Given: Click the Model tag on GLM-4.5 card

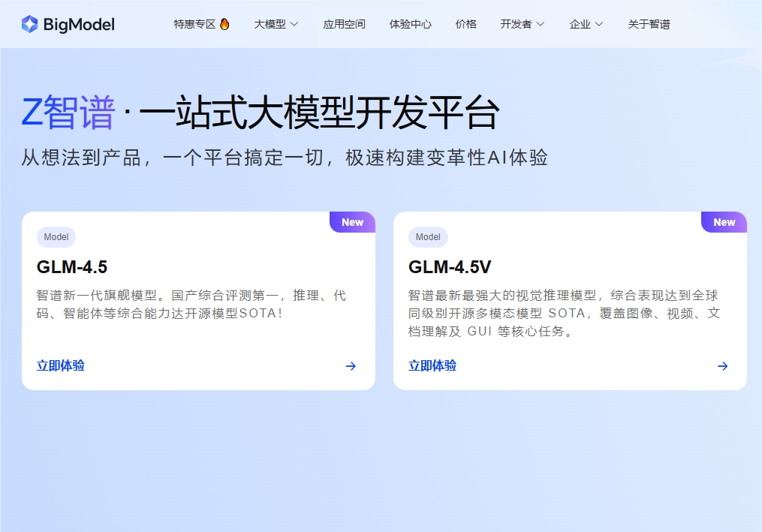Looking at the screenshot, I should click(56, 237).
